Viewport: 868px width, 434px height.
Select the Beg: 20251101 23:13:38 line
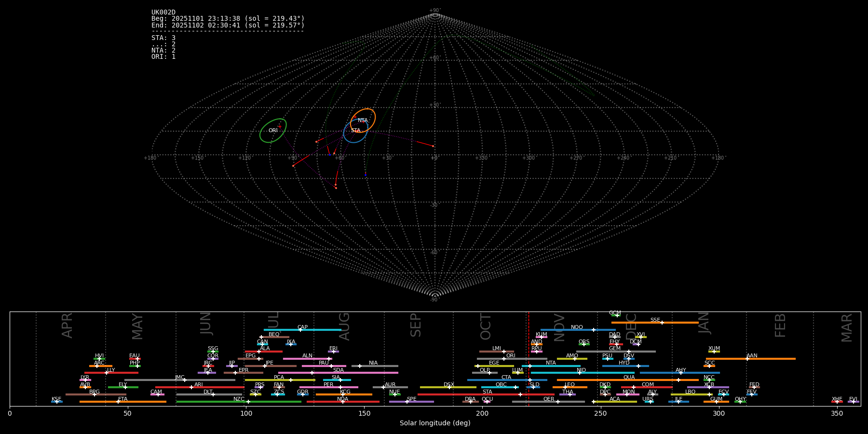click(x=228, y=19)
